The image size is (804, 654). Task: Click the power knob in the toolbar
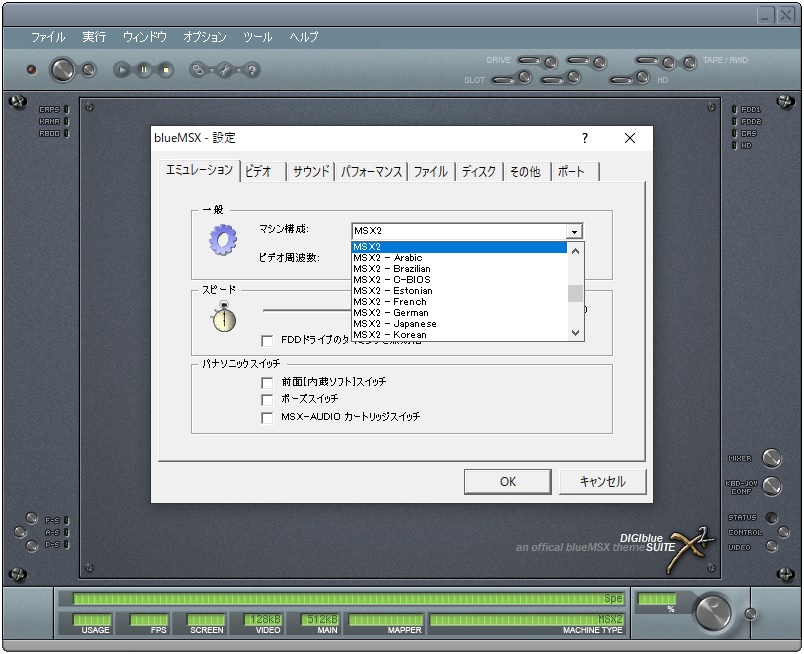(x=62, y=70)
